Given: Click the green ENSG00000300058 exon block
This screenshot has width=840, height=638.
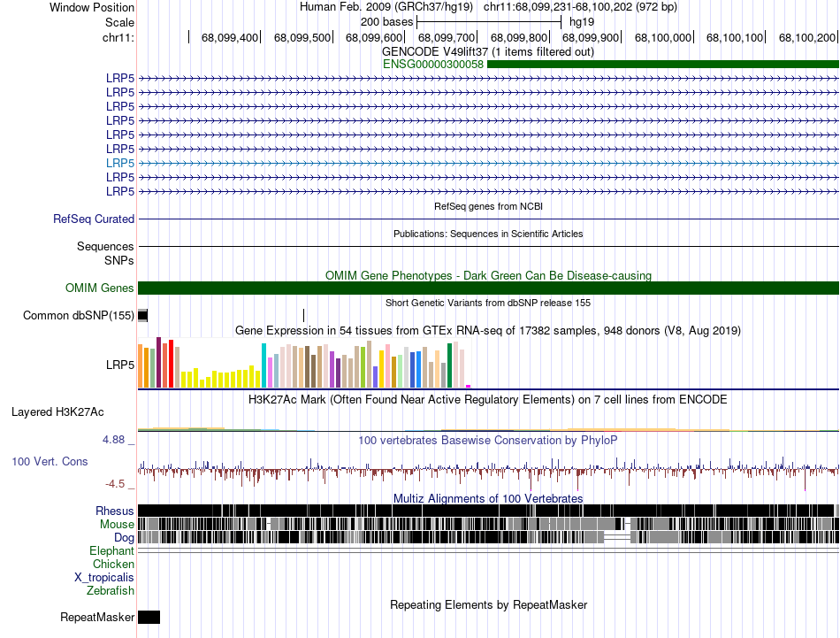Looking at the screenshot, I should 663,65.
